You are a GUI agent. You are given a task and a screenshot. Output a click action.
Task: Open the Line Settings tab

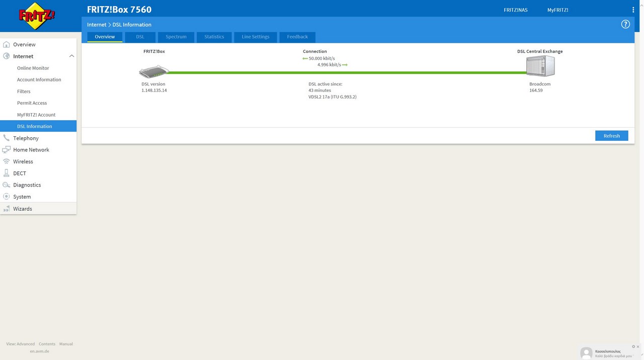(256, 37)
